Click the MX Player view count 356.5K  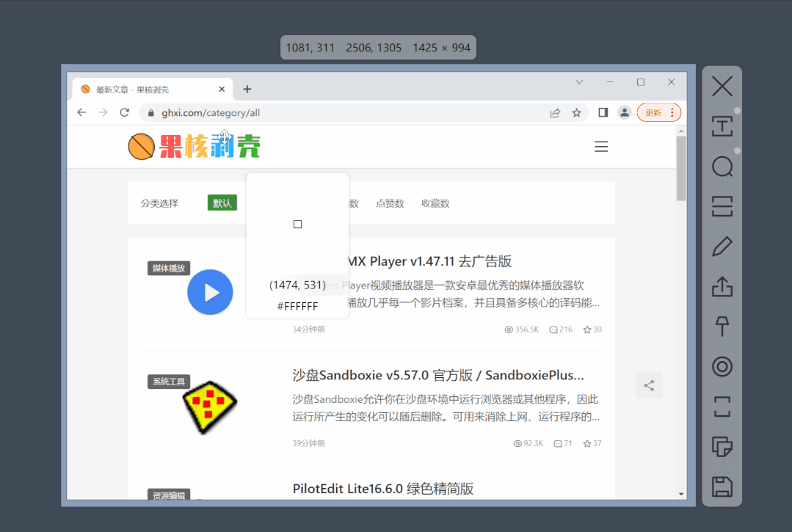click(522, 329)
